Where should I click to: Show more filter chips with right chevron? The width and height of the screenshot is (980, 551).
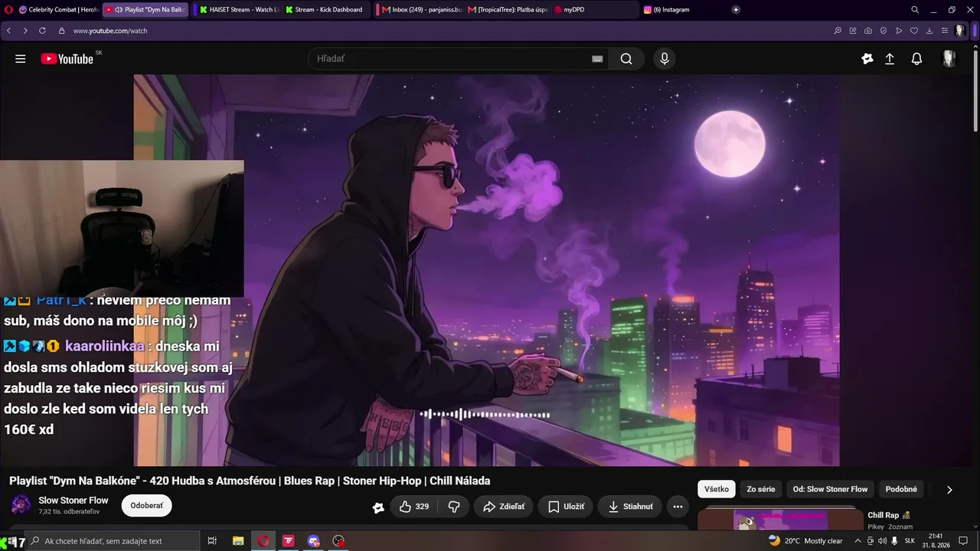tap(949, 490)
